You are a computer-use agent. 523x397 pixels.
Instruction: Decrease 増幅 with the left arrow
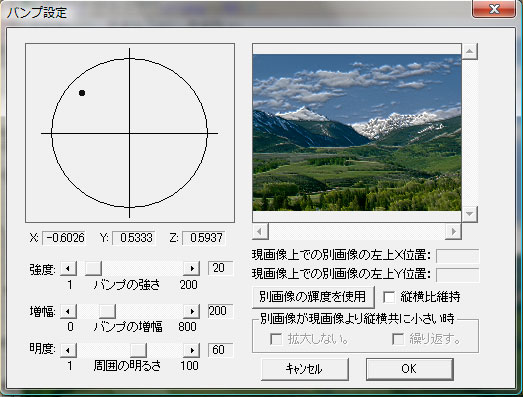(x=68, y=311)
